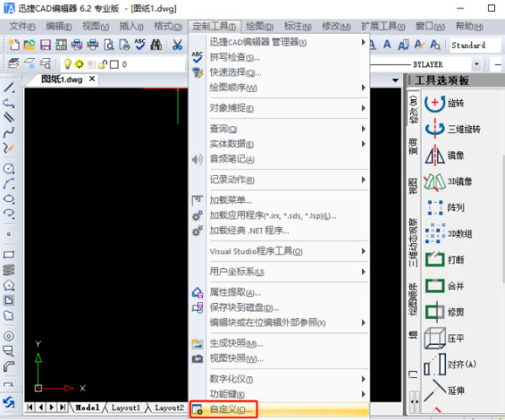Open the 标注 menu
Image resolution: width=505 pixels, height=420 pixels.
point(298,26)
